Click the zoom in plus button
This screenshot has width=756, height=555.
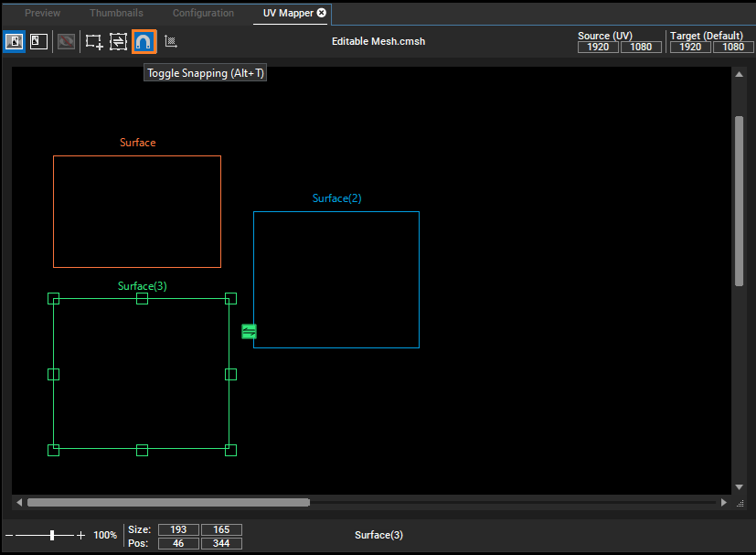(81, 535)
